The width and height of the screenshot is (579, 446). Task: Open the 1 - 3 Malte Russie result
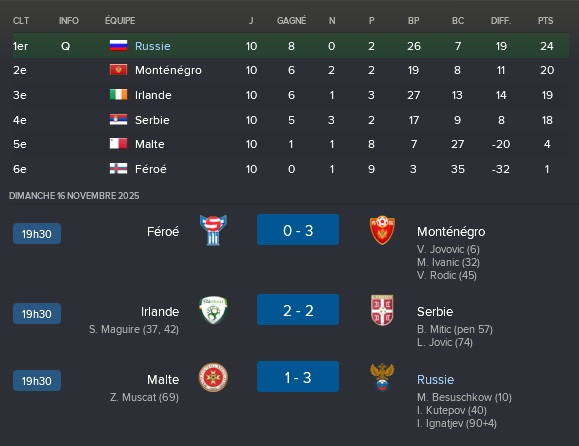pos(298,377)
